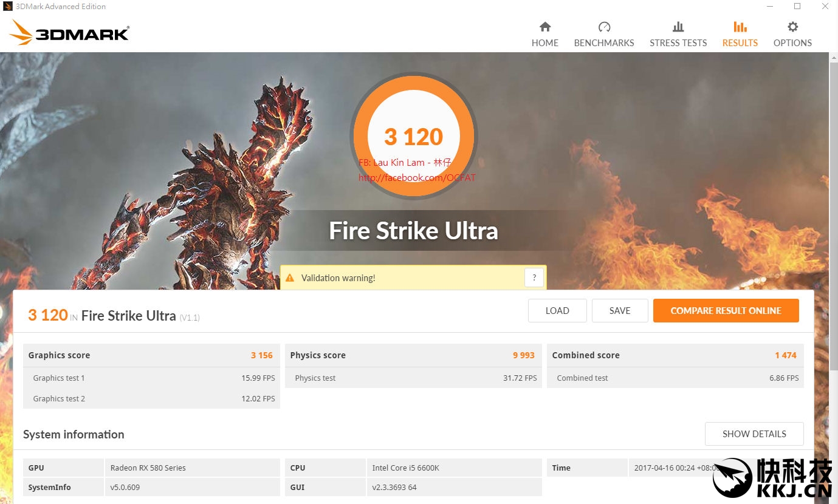This screenshot has height=504, width=838.
Task: Click the Combined test row label
Action: coord(582,378)
